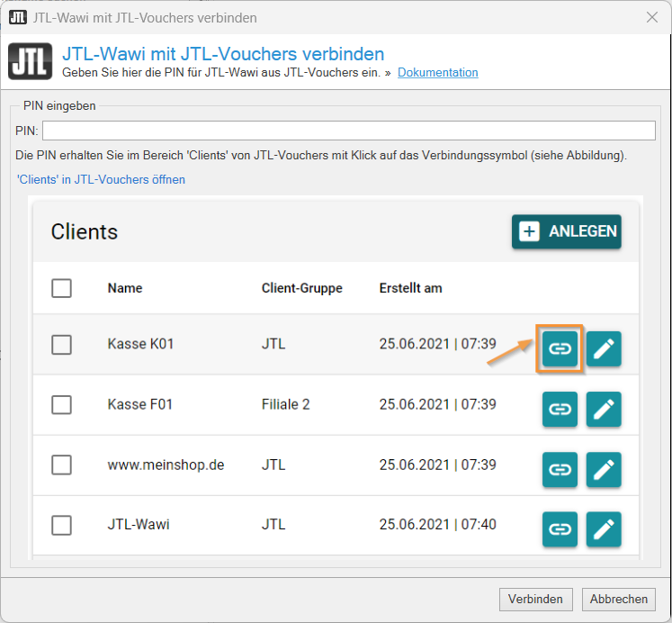Click link icon for www.meinshop.de
This screenshot has width=672, height=623.
coord(560,469)
